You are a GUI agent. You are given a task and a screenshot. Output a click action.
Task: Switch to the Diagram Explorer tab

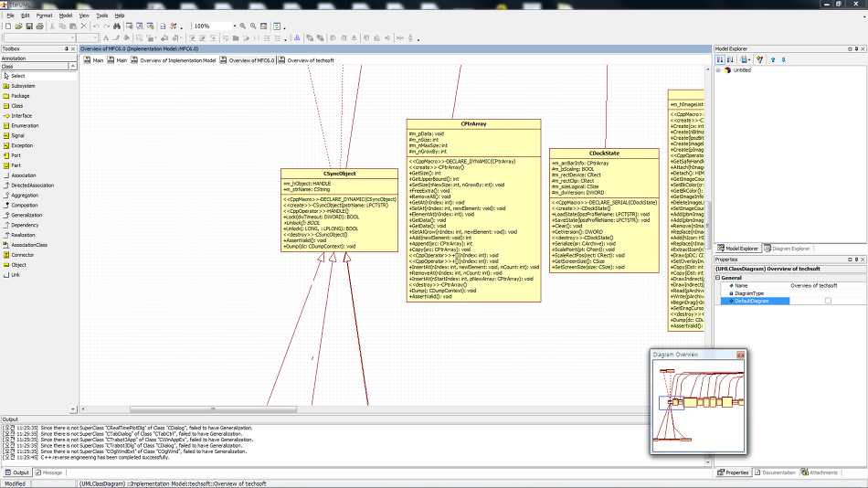coord(787,248)
